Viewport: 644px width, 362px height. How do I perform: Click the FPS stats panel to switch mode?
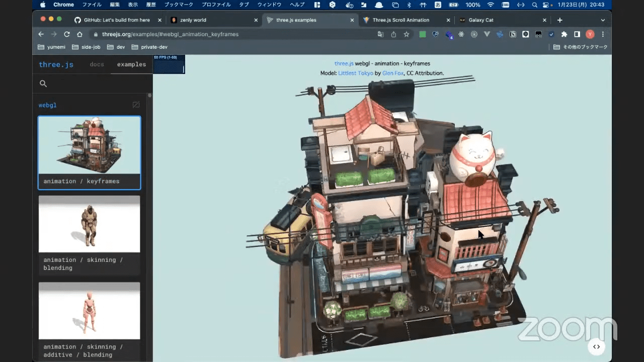click(169, 64)
